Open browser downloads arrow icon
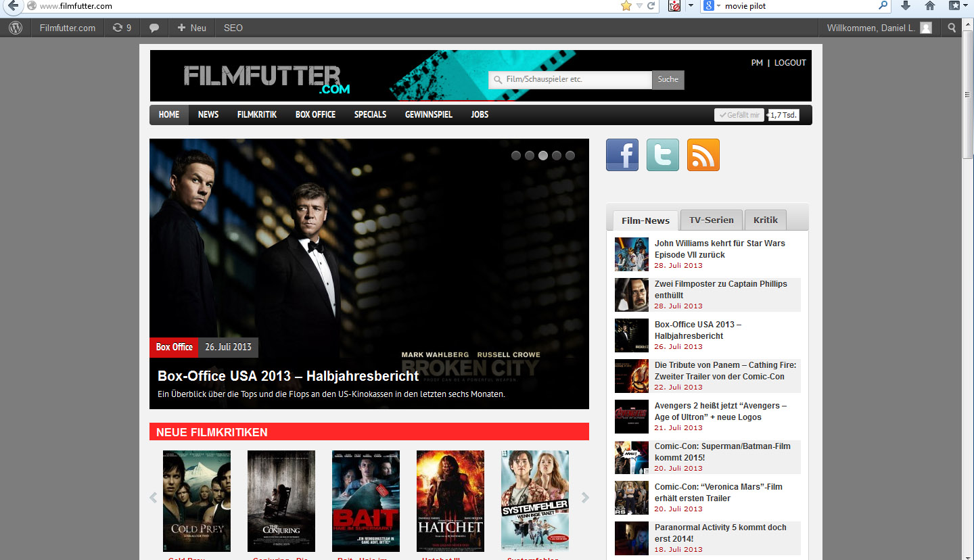974x560 pixels. tap(906, 6)
